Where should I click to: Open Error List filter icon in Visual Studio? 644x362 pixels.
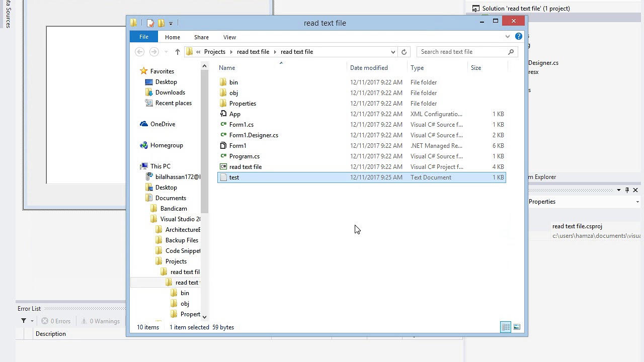(x=24, y=321)
